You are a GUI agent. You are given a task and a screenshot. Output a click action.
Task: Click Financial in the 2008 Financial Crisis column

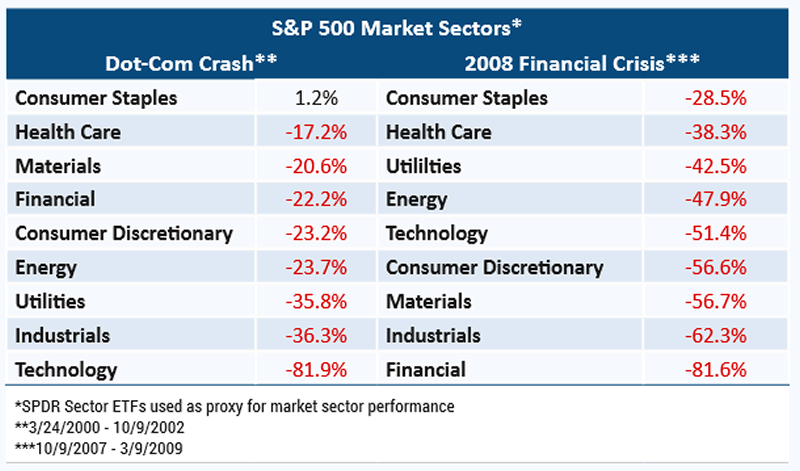click(x=425, y=369)
